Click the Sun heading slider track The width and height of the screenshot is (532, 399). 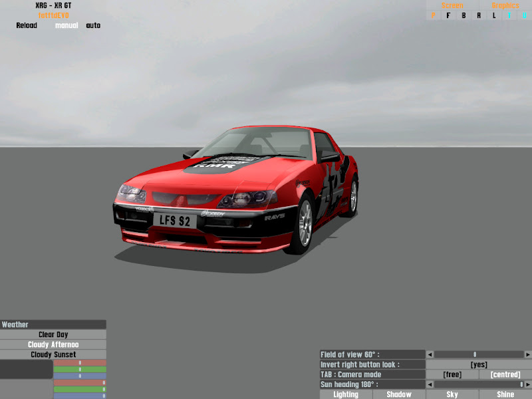point(479,384)
